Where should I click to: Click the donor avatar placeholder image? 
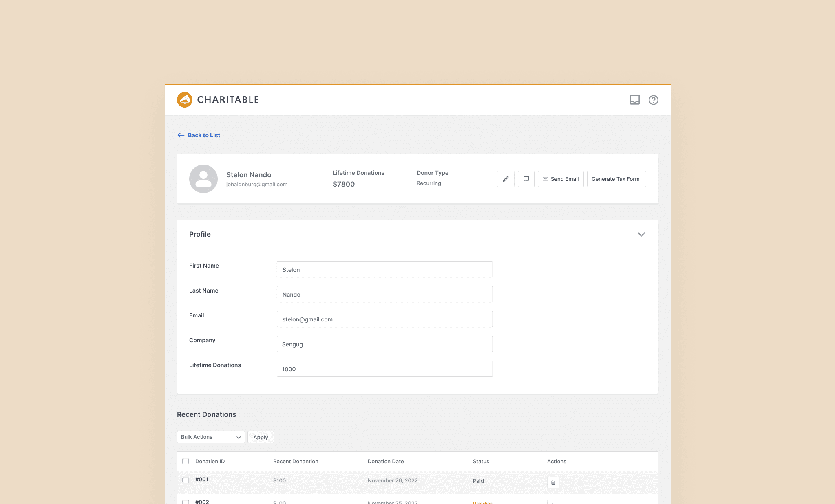point(203,179)
